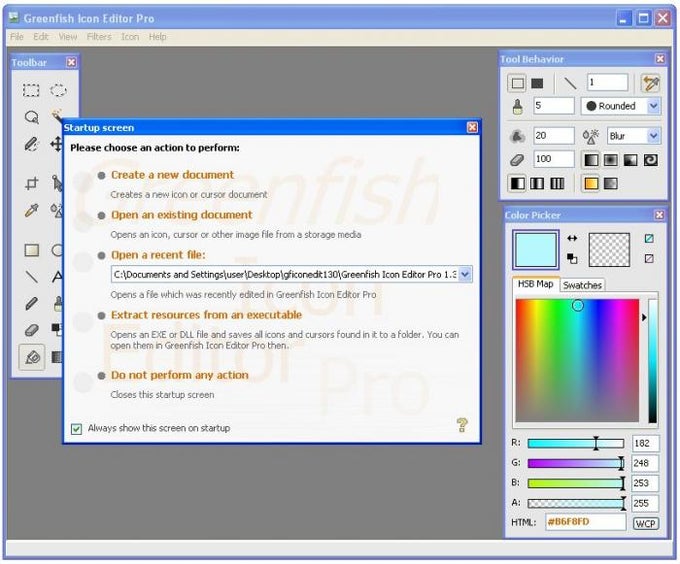This screenshot has height=564, width=680.
Task: Click the line width field showing 1
Action: [607, 82]
